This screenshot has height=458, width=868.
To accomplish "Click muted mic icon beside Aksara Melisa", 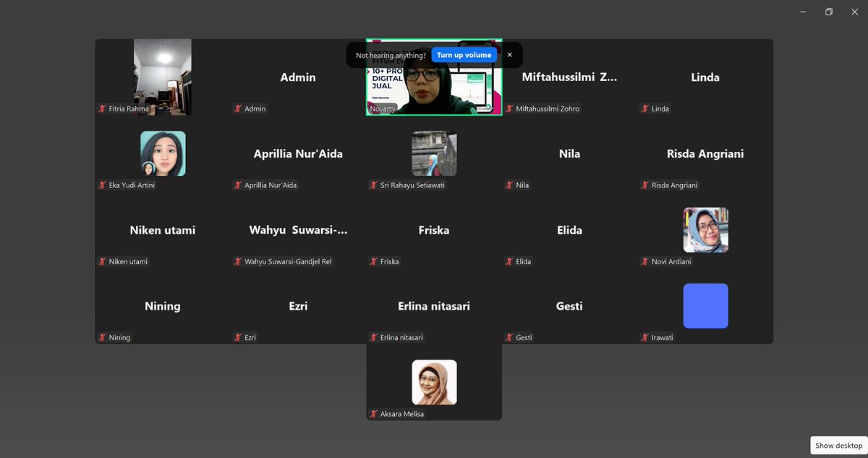I will click(373, 414).
